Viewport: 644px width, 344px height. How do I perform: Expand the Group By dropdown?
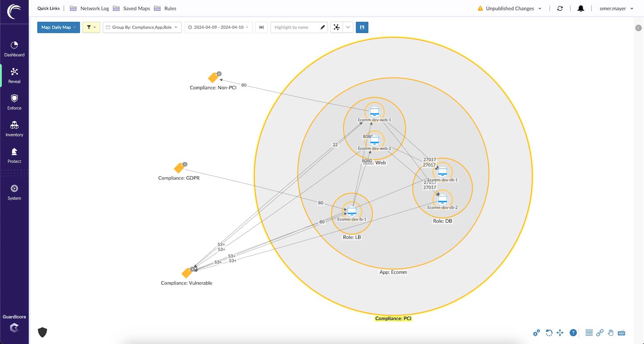pos(142,27)
